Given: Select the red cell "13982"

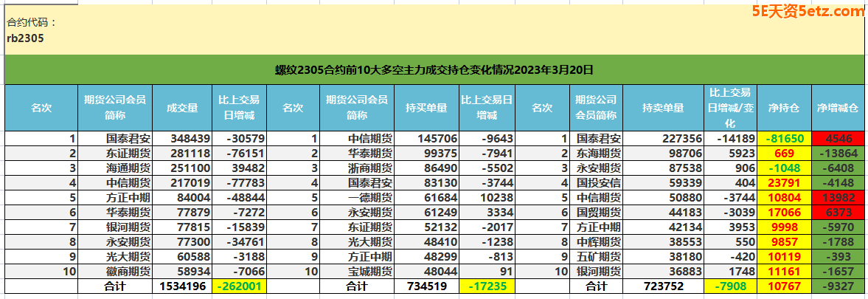Looking at the screenshot, I should [838, 198].
